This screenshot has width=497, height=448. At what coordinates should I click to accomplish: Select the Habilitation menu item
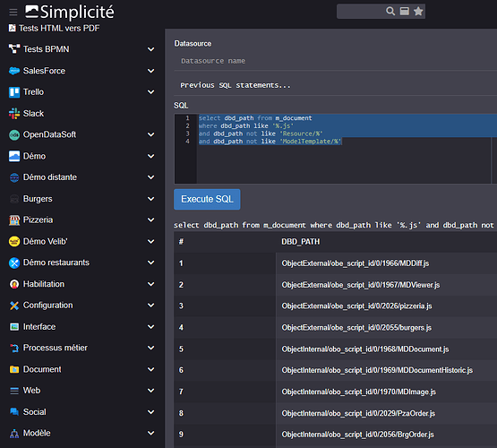43,284
